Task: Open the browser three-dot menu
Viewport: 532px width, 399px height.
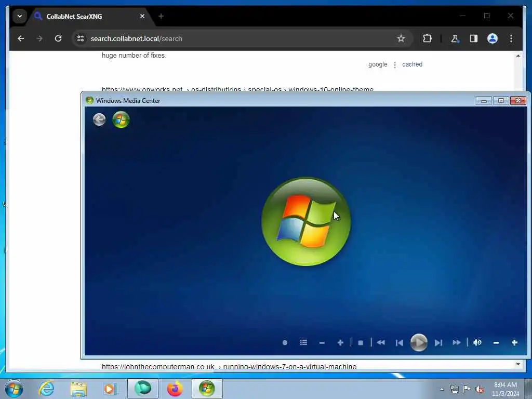Action: (511, 38)
